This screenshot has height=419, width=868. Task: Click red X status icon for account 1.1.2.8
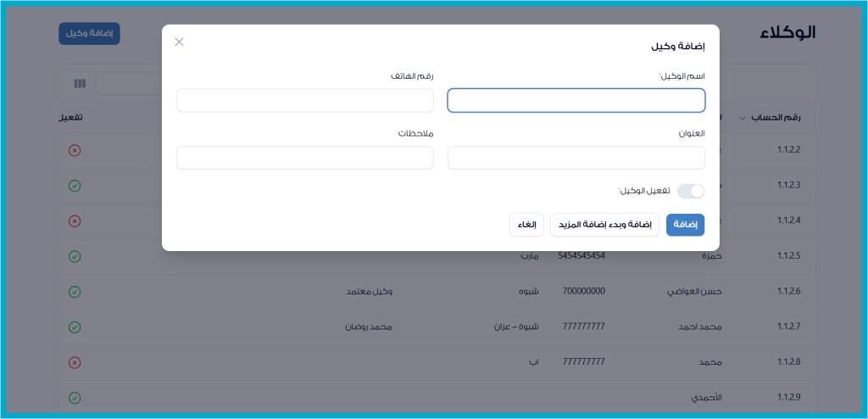[x=75, y=362]
